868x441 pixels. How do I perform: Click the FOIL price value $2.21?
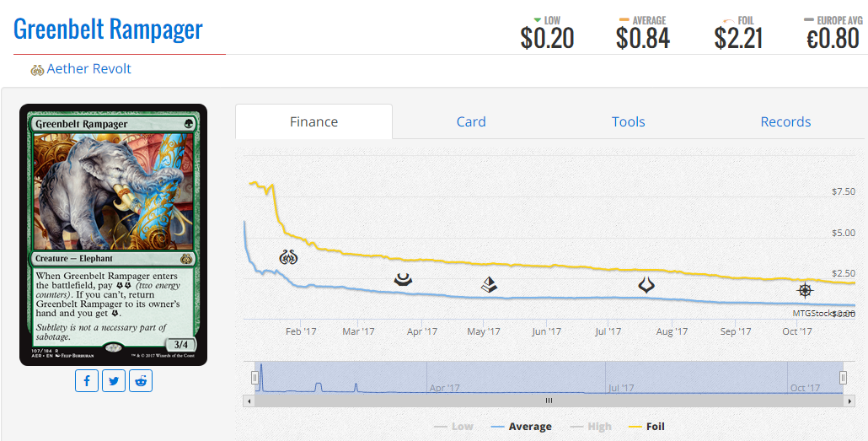pos(738,39)
